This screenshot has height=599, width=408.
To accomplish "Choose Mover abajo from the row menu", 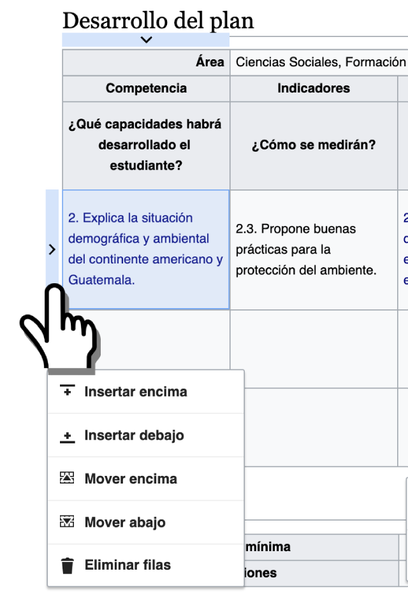I will [146, 522].
